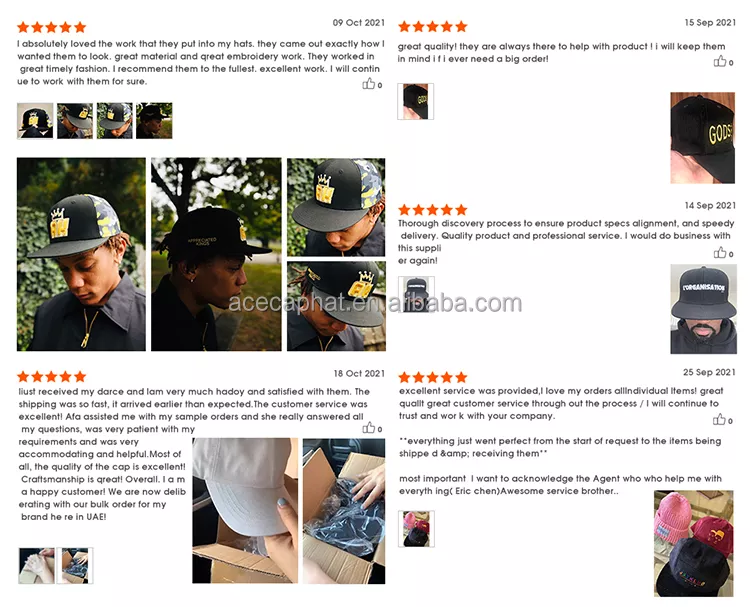The height and width of the screenshot is (607, 750).
Task: Open black GODS cap small thumbnail
Action: tap(416, 101)
